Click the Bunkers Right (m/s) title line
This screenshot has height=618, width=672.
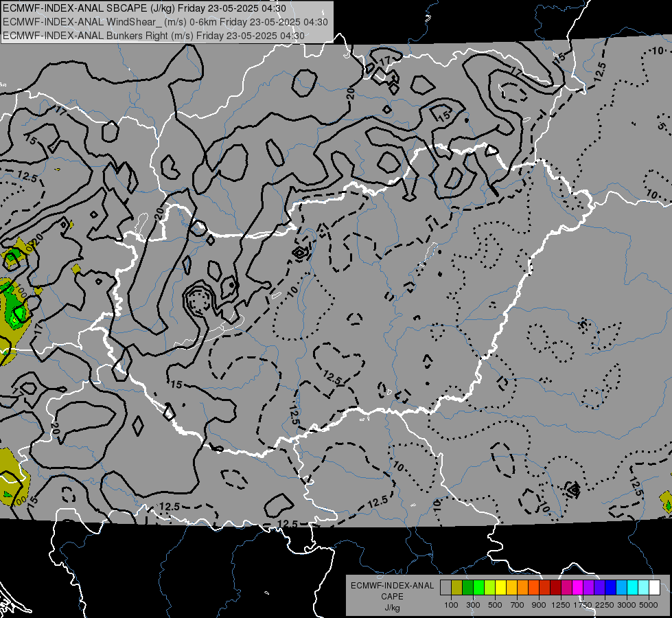coord(154,36)
